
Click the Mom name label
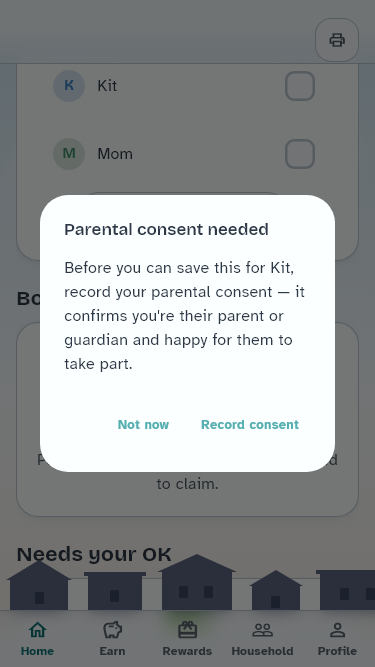115,154
